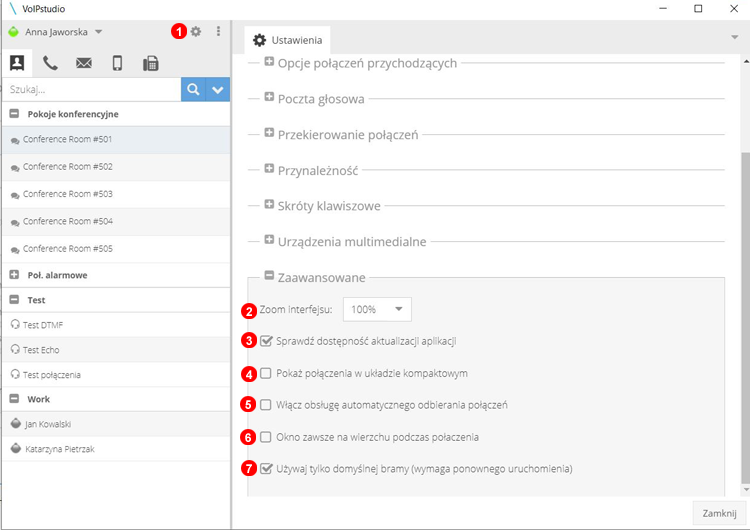
Task: Expand the Poczta głosowa section
Action: pos(270,98)
